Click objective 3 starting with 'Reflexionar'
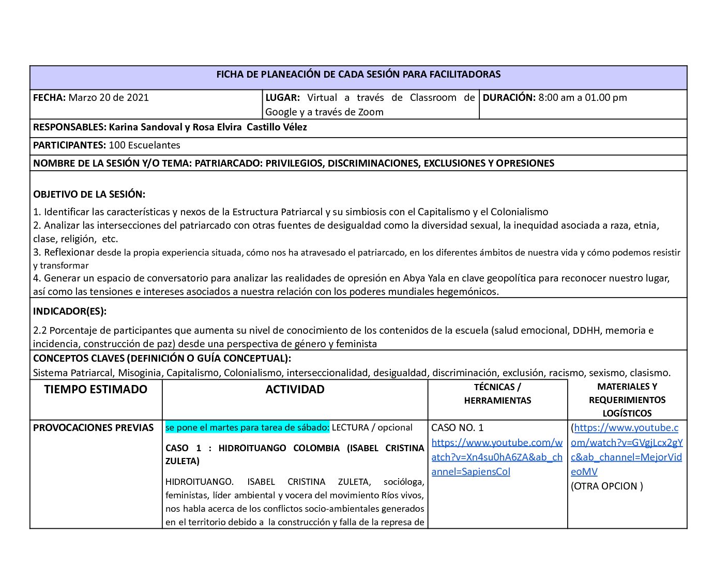 click(x=357, y=259)
